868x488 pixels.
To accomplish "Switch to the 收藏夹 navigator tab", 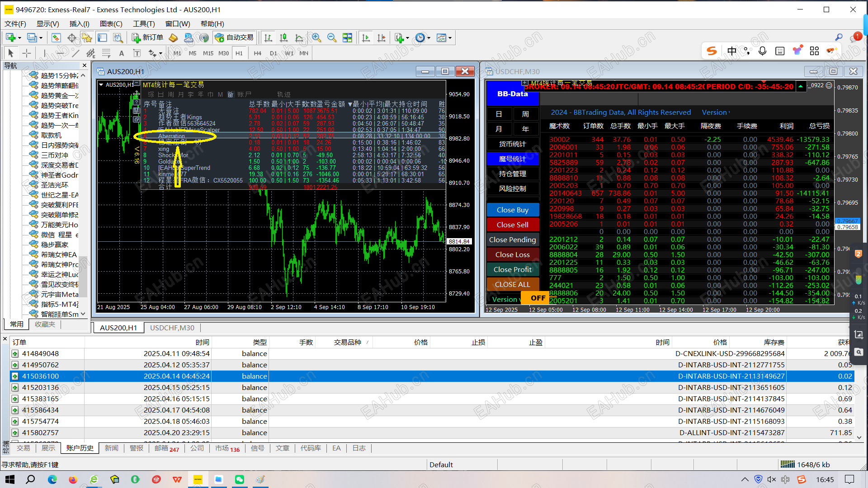I will click(45, 324).
